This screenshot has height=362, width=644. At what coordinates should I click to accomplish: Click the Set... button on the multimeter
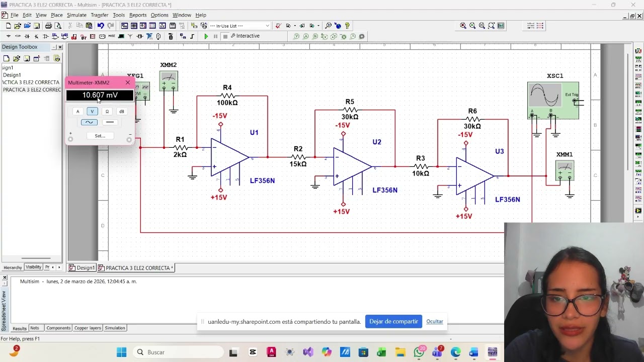click(x=100, y=136)
